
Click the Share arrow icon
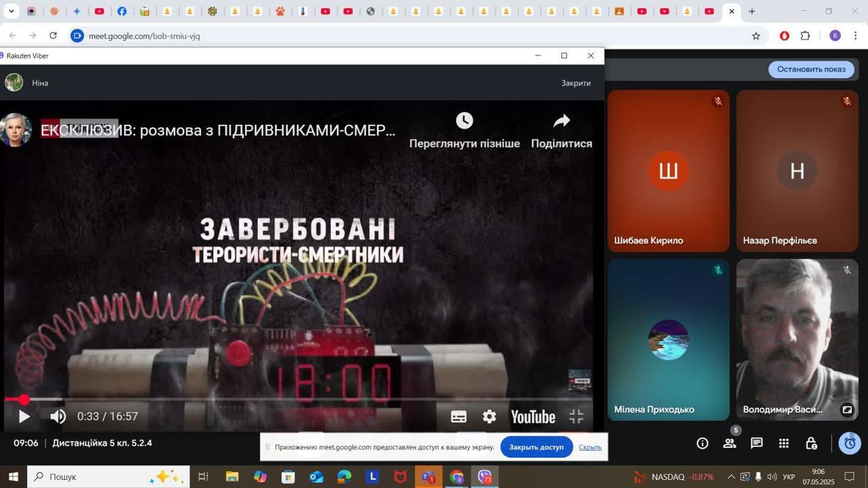561,121
